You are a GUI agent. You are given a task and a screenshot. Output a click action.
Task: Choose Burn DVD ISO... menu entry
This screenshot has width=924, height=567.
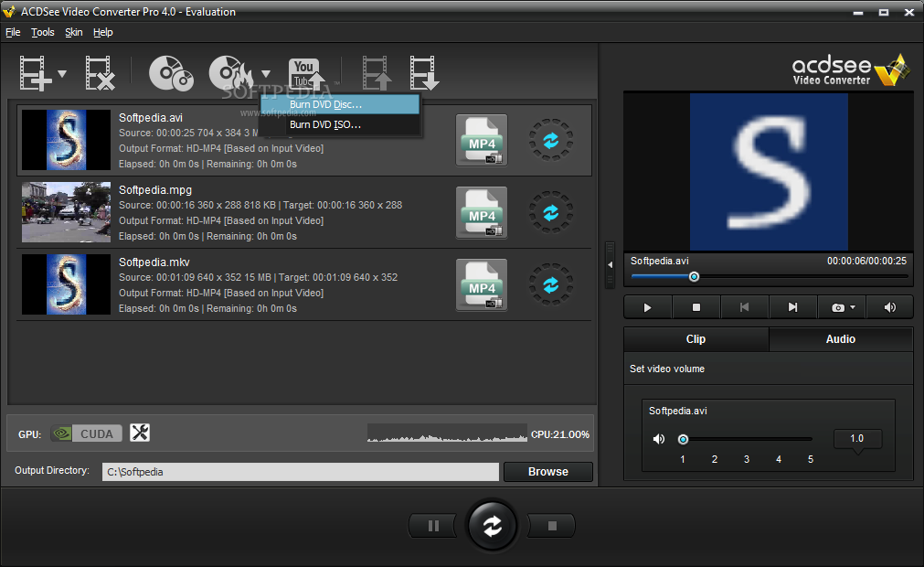pyautogui.click(x=340, y=124)
